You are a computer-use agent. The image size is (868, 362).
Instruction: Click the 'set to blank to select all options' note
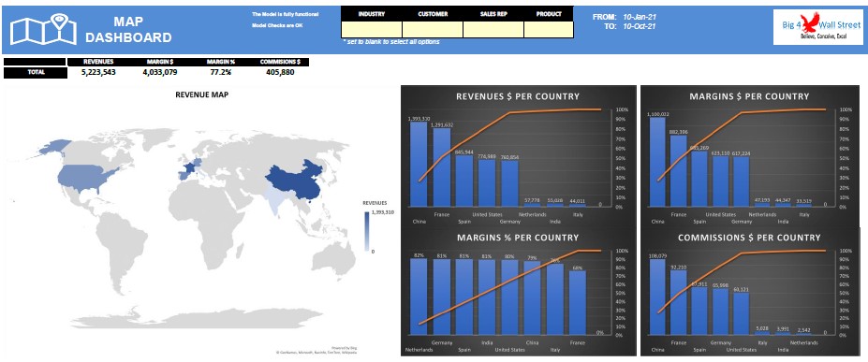click(391, 42)
